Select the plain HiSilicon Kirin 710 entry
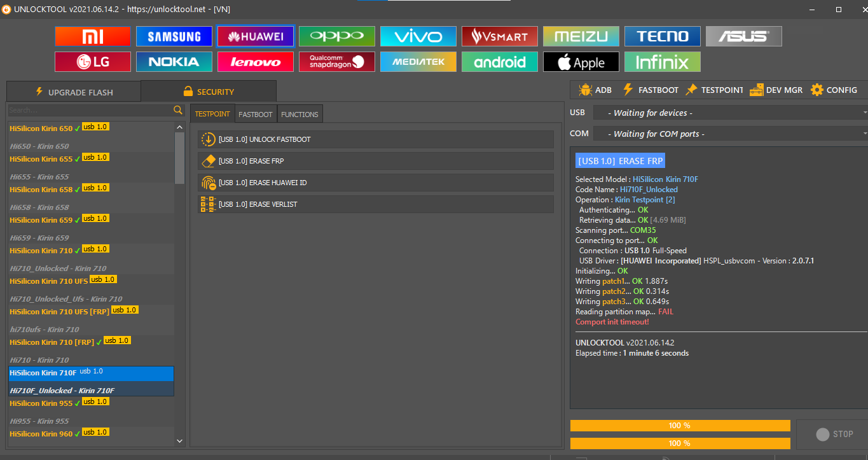Screen dimensions: 868x460 91,251
